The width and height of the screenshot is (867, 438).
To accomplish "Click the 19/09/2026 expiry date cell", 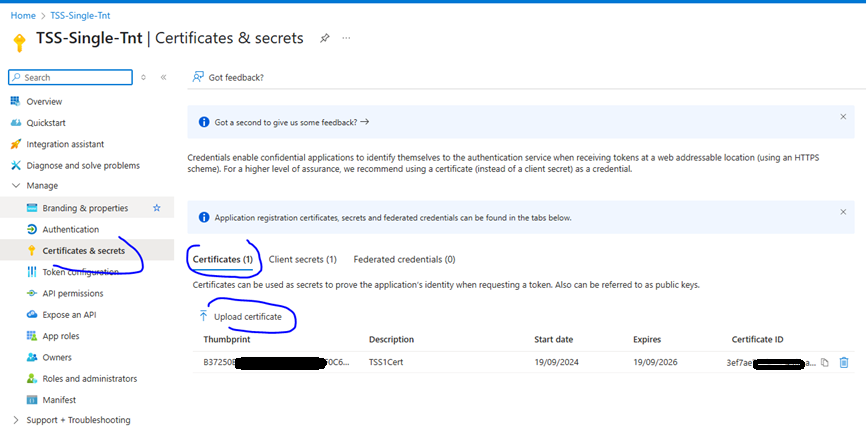I will click(x=655, y=363).
